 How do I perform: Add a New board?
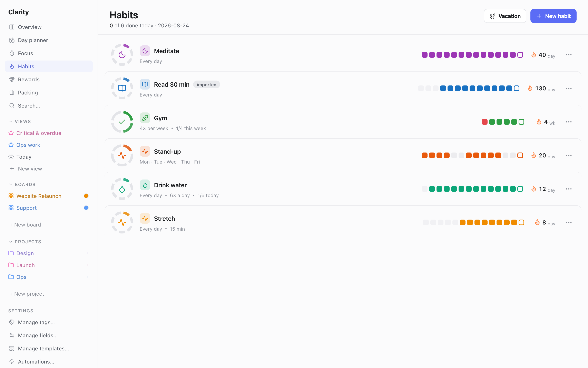(25, 225)
